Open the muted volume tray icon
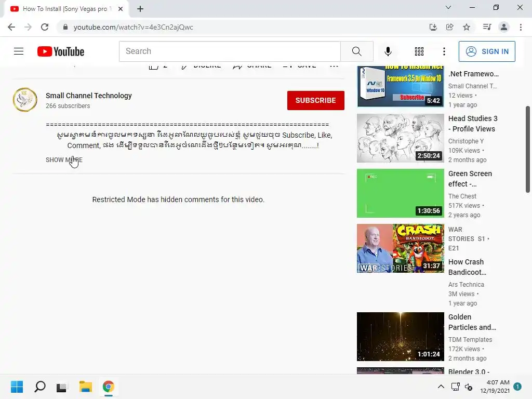532x399 pixels. point(469,387)
